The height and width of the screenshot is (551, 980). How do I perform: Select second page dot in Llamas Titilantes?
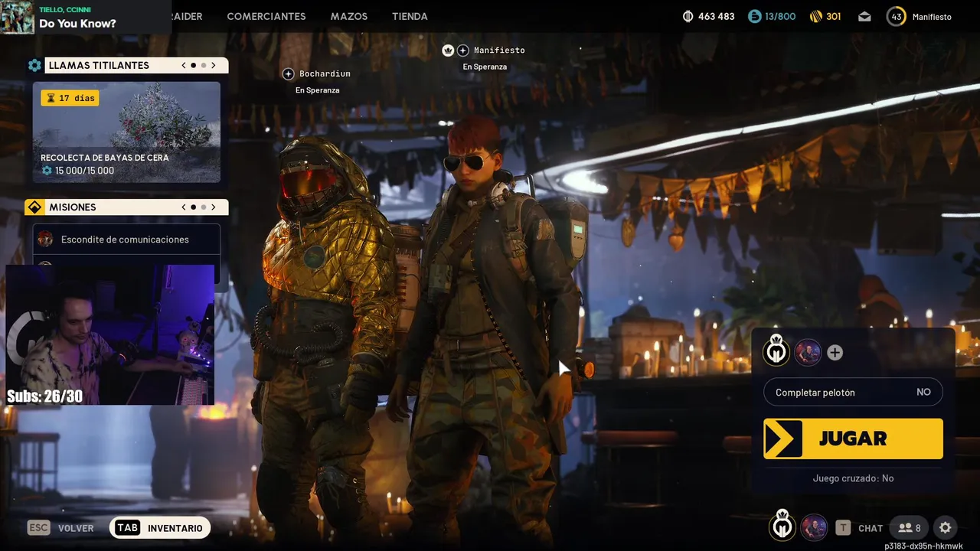[203, 66]
